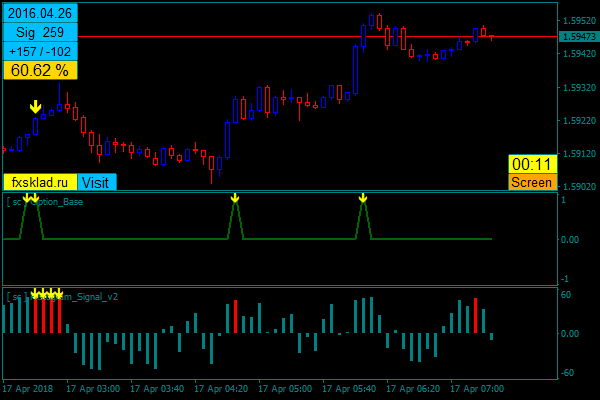Click the 1.59520 price axis label
This screenshot has width=600, height=400.
(579, 21)
